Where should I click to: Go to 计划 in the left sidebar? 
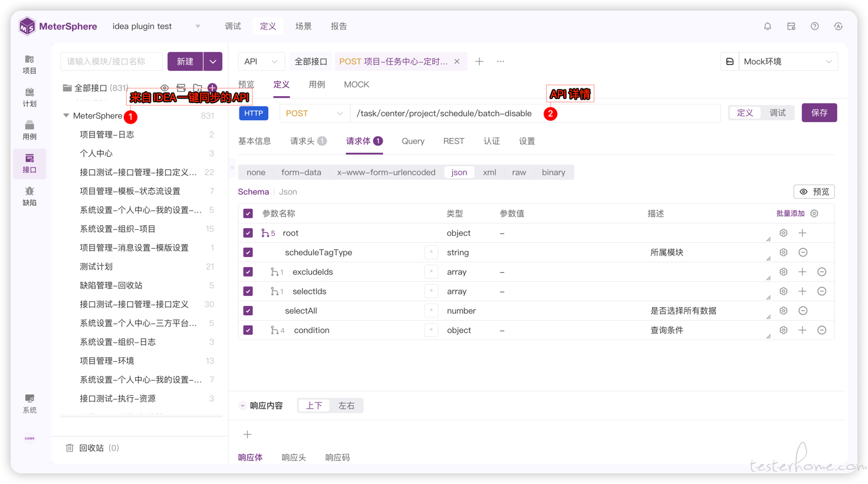(29, 98)
